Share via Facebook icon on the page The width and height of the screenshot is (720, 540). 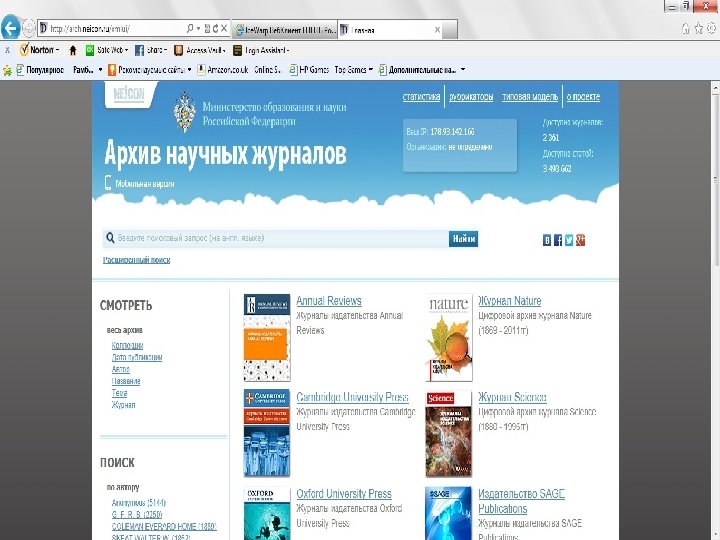click(558, 240)
